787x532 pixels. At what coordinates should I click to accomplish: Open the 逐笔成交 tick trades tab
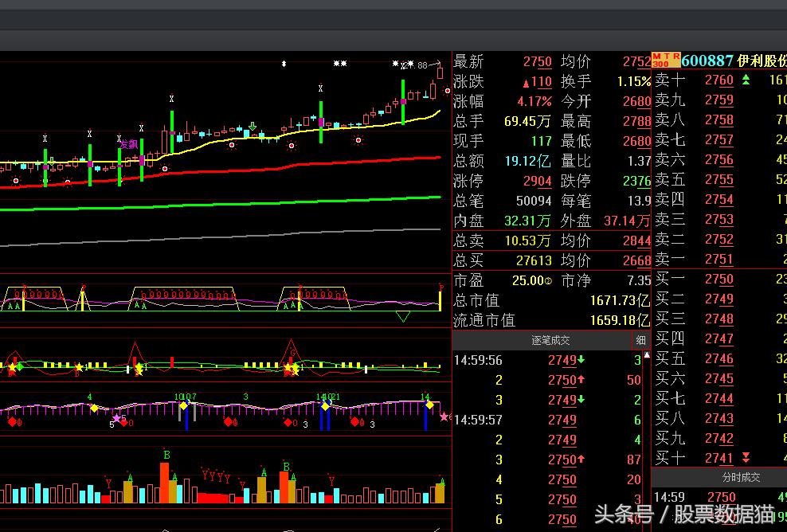coord(550,341)
